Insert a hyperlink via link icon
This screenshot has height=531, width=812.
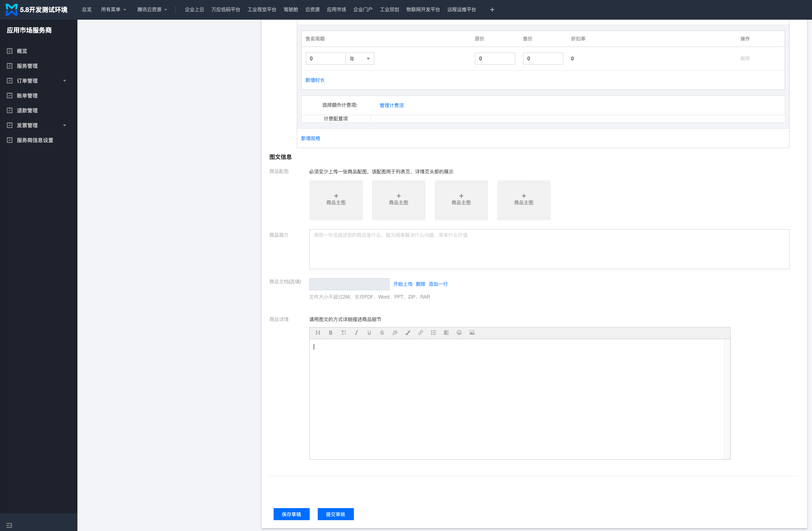tap(420, 333)
